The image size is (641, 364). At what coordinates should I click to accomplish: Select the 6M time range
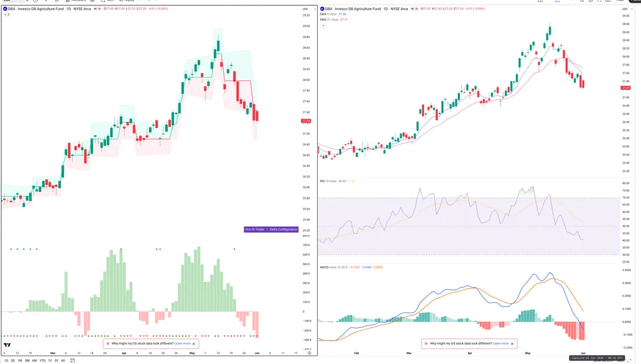pos(35,361)
